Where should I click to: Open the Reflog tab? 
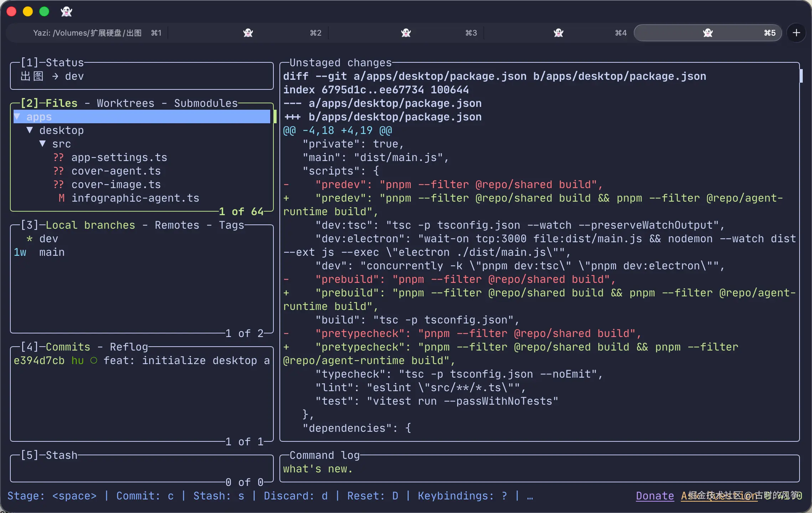pyautogui.click(x=129, y=347)
